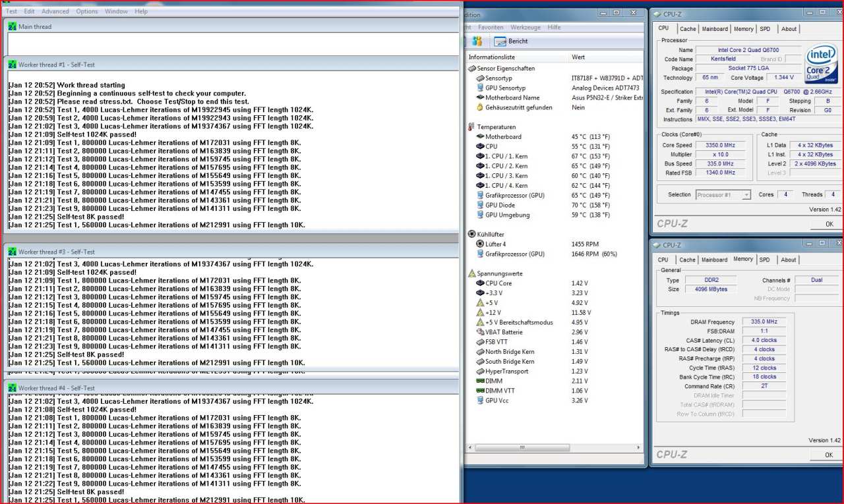Switch to SPD tab in upper CPU-Z

click(x=765, y=29)
